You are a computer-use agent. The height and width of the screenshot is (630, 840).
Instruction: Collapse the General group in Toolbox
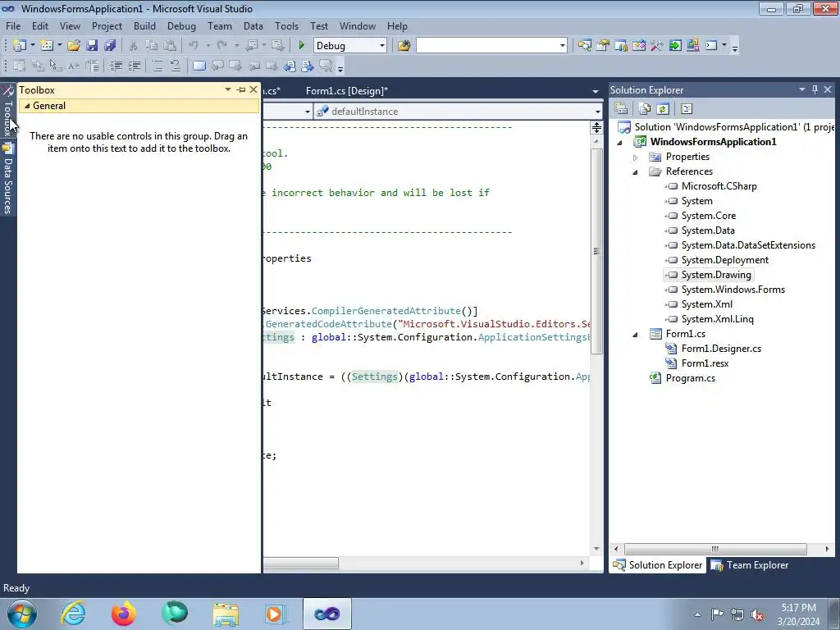tap(27, 106)
